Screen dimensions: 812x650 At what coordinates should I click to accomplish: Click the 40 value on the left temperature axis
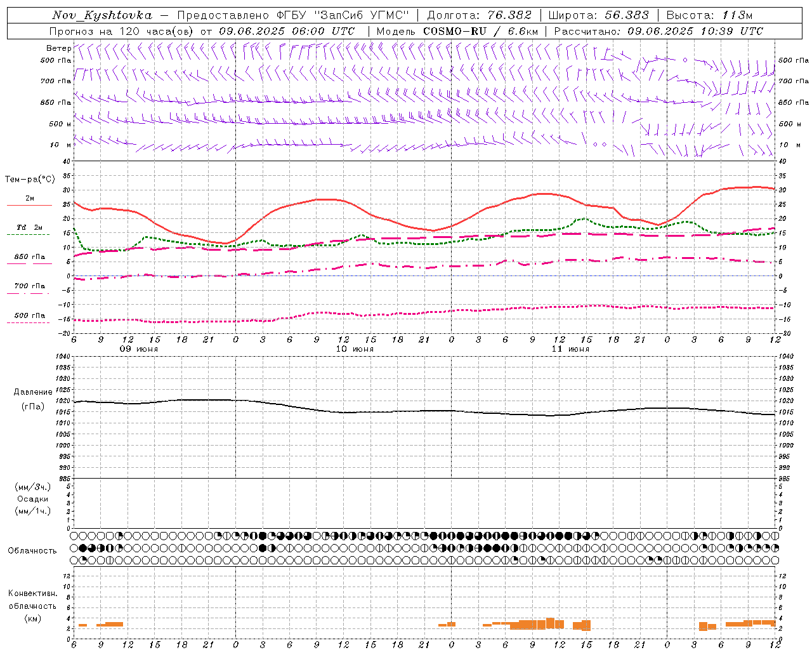pos(65,162)
